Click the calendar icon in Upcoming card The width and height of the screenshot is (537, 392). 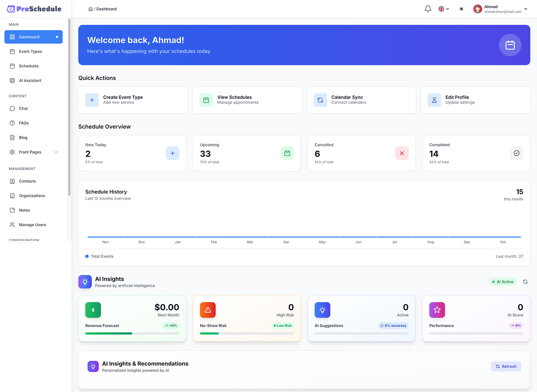tap(287, 153)
